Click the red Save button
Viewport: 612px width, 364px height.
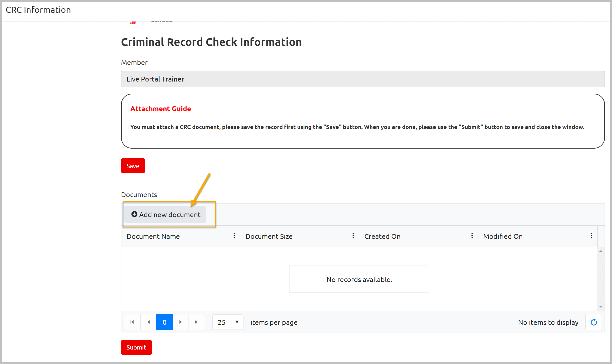[x=133, y=166]
